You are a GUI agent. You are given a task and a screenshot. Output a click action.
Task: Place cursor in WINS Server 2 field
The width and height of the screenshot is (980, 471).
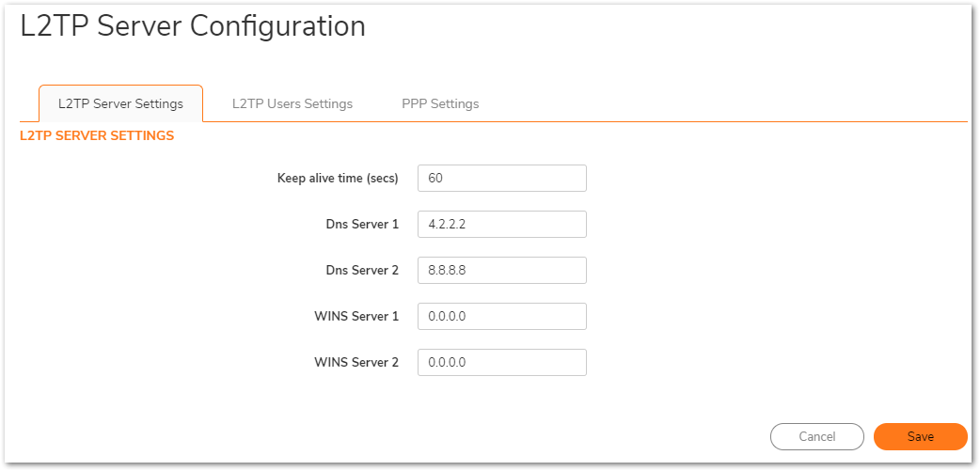click(501, 363)
